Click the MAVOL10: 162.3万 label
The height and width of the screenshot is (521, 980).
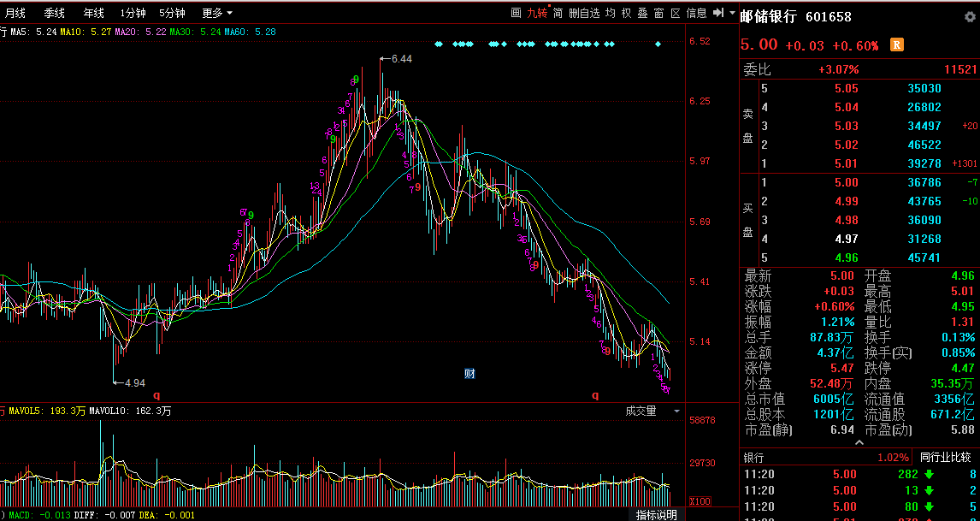point(130,411)
